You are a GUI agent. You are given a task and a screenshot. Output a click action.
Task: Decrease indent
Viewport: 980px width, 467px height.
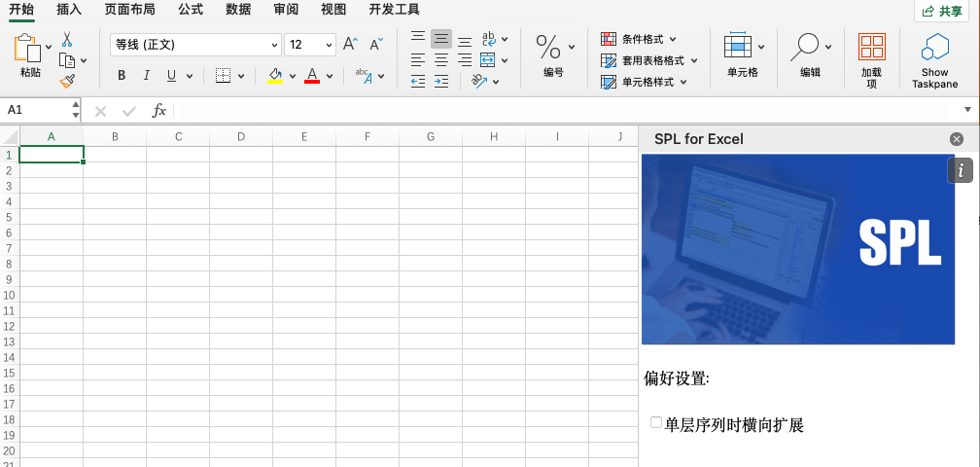[x=417, y=81]
